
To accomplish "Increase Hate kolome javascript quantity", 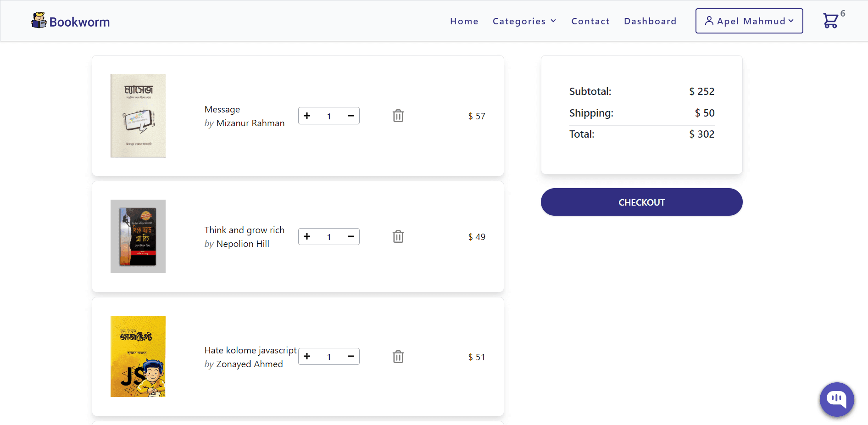I will click(x=307, y=356).
